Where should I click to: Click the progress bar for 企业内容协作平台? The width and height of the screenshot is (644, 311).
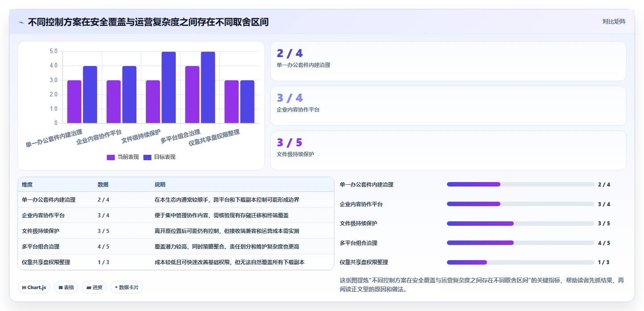coord(520,204)
